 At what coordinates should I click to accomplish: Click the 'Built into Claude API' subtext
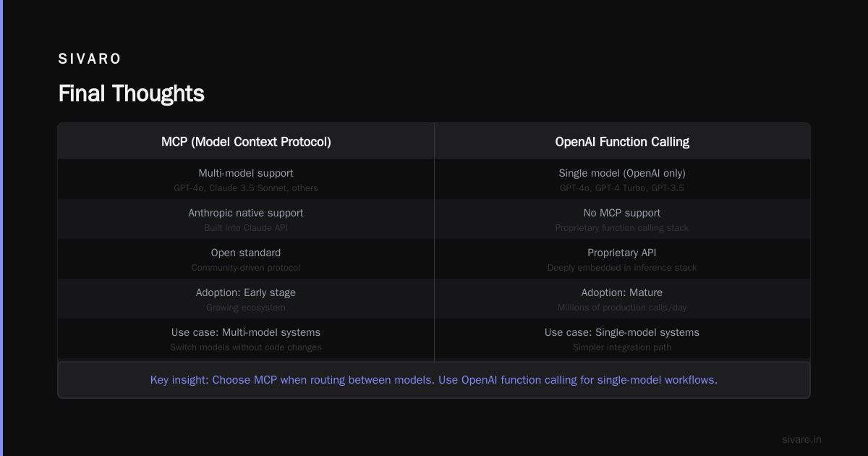pos(246,228)
